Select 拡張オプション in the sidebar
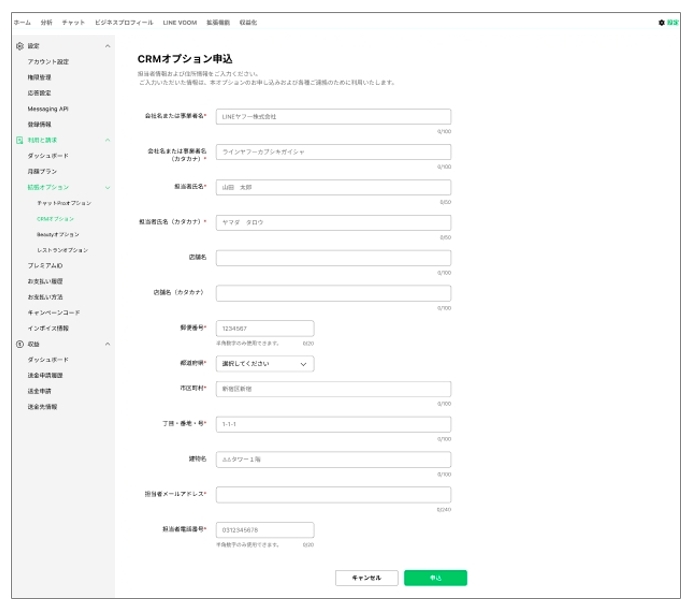The image size is (691, 607). tap(48, 187)
